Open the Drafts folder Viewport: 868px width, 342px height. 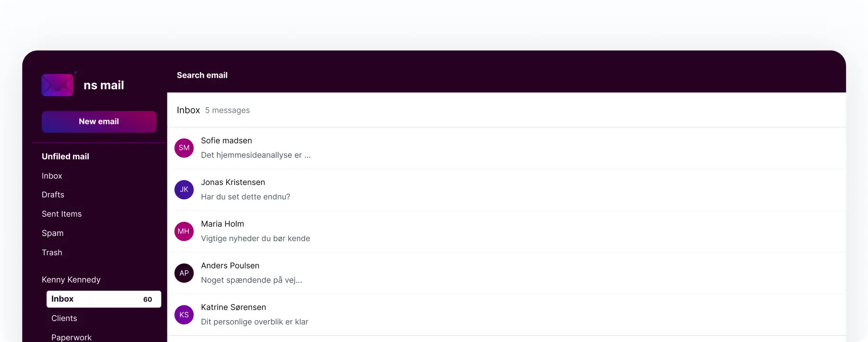(53, 195)
